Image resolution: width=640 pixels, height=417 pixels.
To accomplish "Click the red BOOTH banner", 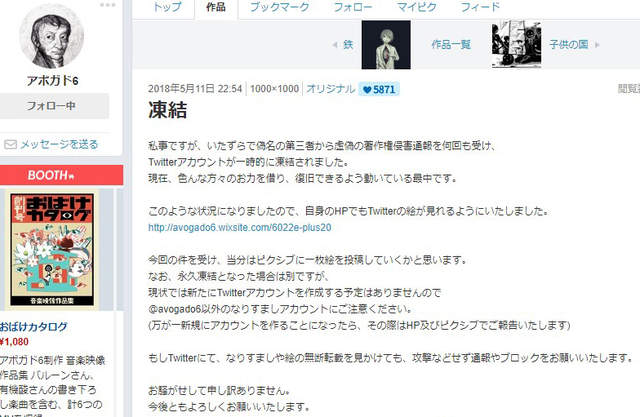I will 61,175.
